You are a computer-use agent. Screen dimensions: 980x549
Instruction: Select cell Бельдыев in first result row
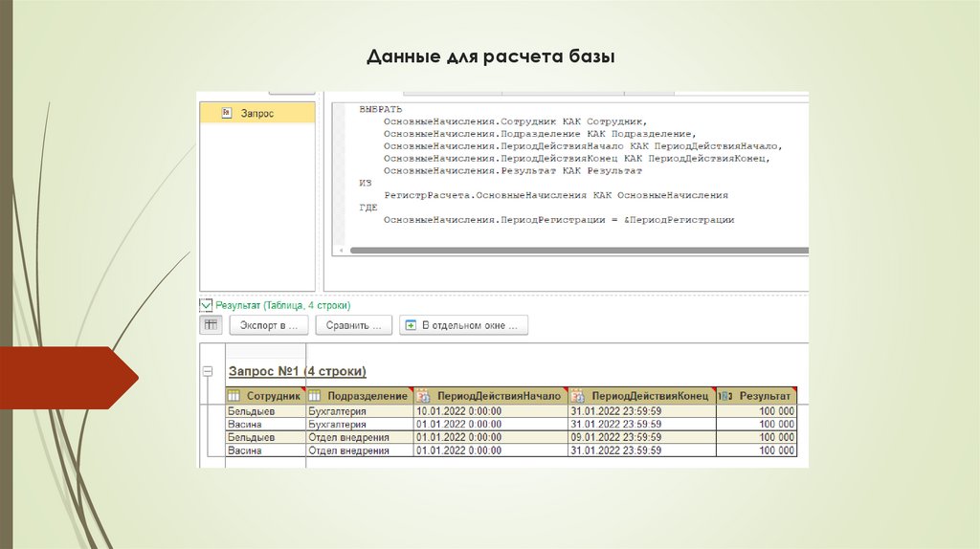pos(251,411)
